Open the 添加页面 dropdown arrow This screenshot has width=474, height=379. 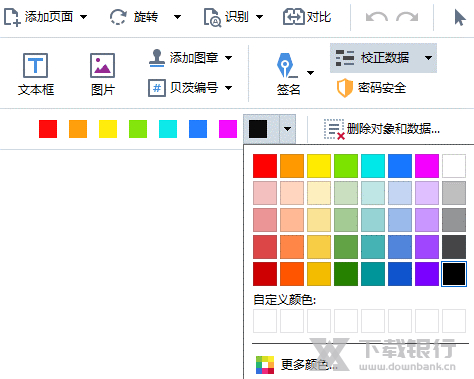(84, 17)
